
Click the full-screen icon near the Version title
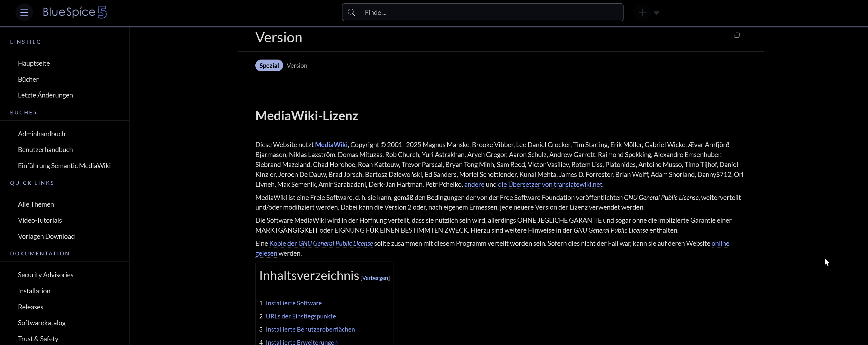[737, 35]
